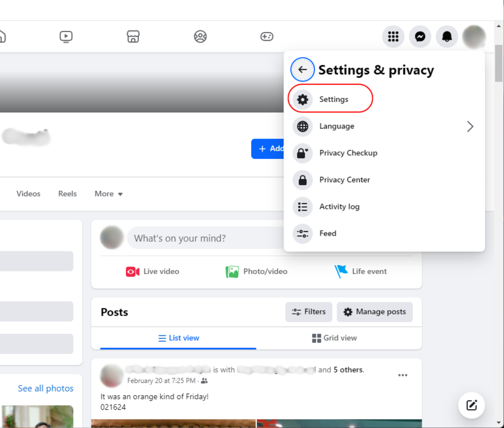The image size is (504, 428).
Task: Click the gear icon next to Settings
Action: click(x=302, y=99)
